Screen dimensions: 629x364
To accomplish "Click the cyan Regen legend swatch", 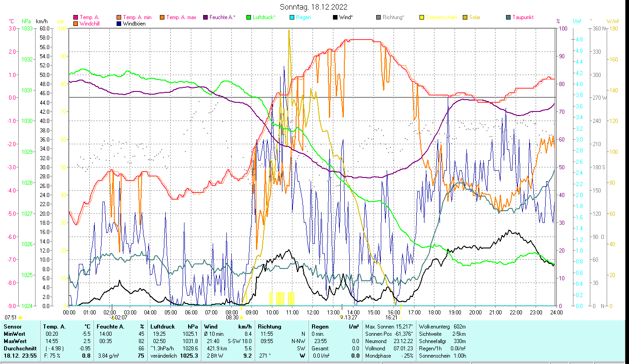I will 292,18.
